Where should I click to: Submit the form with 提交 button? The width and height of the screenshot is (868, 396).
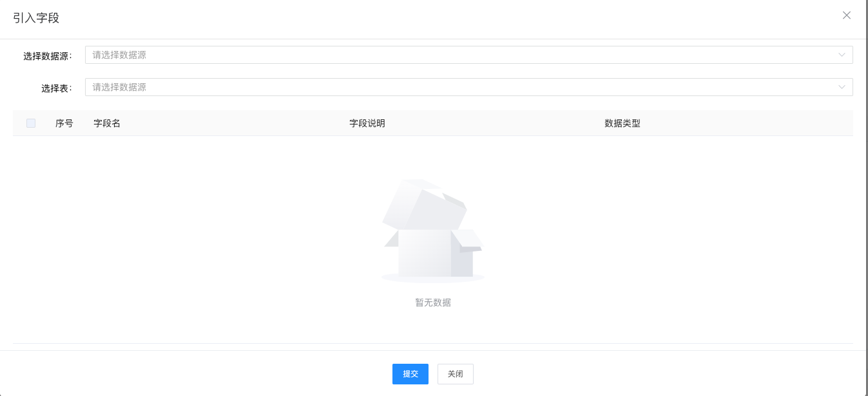[410, 374]
